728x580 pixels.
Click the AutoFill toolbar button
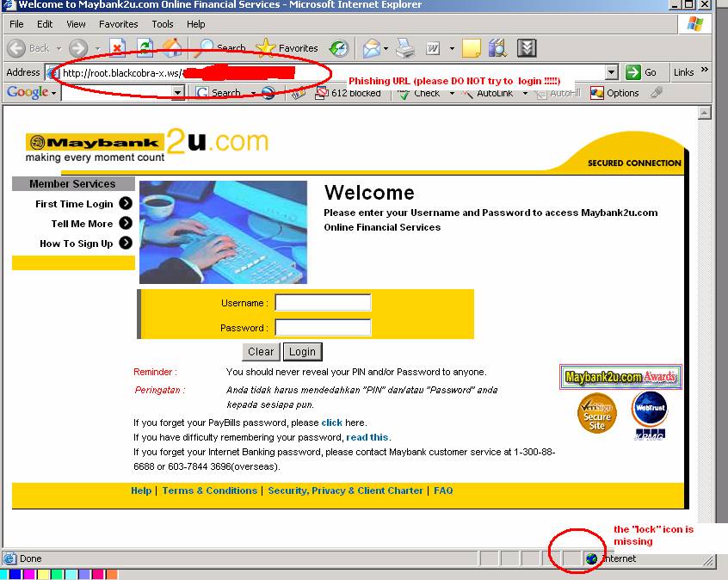pyautogui.click(x=557, y=93)
